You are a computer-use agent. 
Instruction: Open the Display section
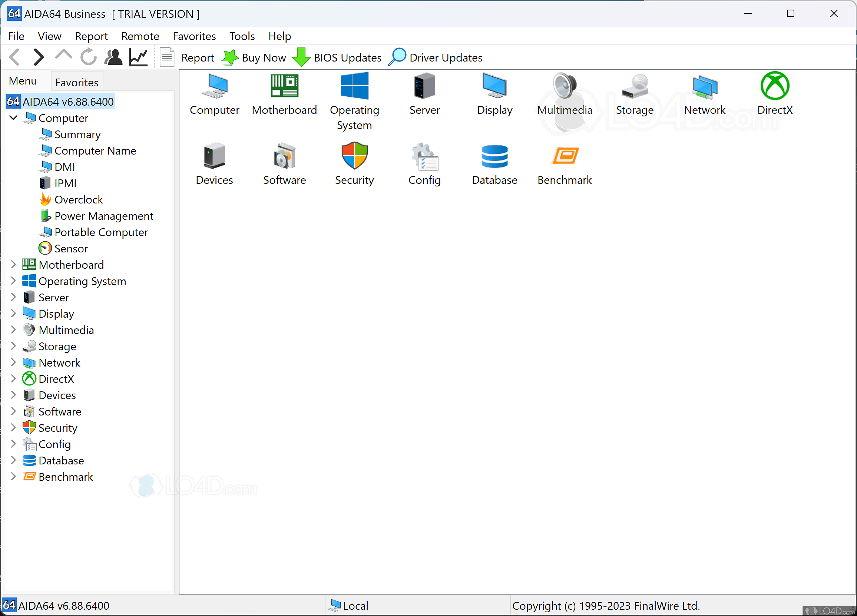(55, 313)
